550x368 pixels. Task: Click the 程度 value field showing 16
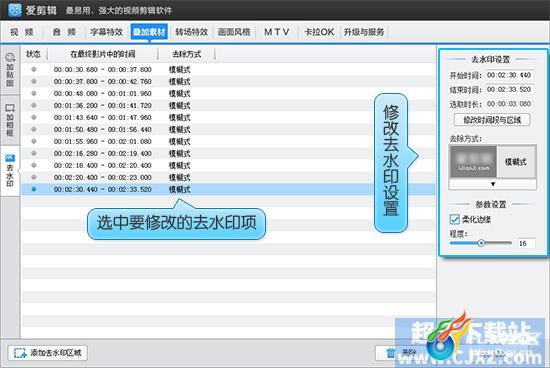[526, 243]
